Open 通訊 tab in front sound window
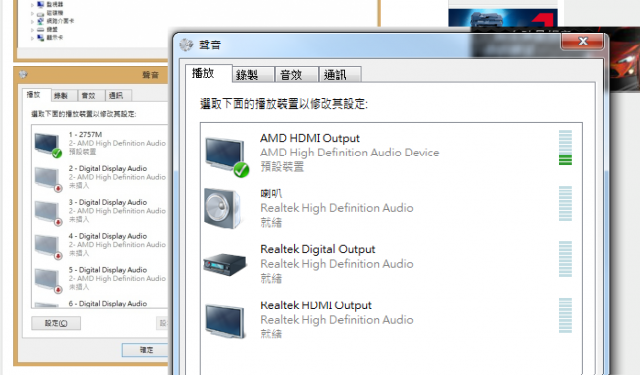 (x=340, y=75)
